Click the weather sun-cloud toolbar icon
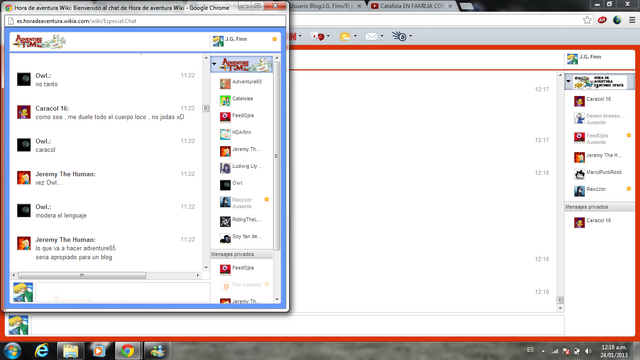 point(345,37)
